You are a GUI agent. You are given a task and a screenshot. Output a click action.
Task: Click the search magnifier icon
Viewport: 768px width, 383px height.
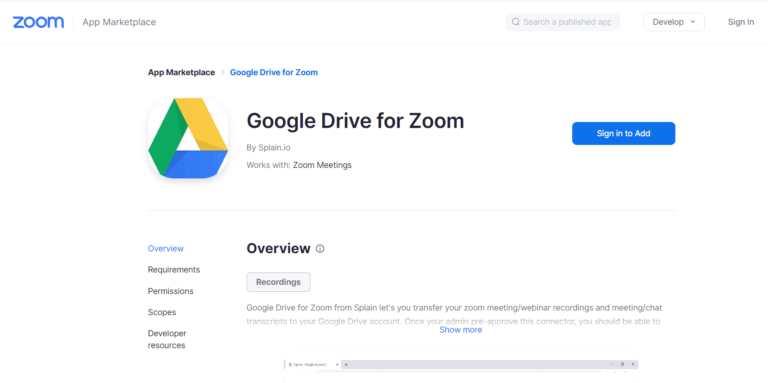515,22
